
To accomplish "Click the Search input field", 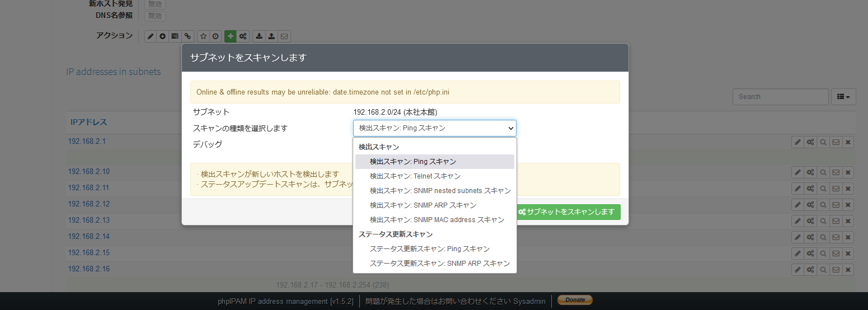I will point(780,97).
